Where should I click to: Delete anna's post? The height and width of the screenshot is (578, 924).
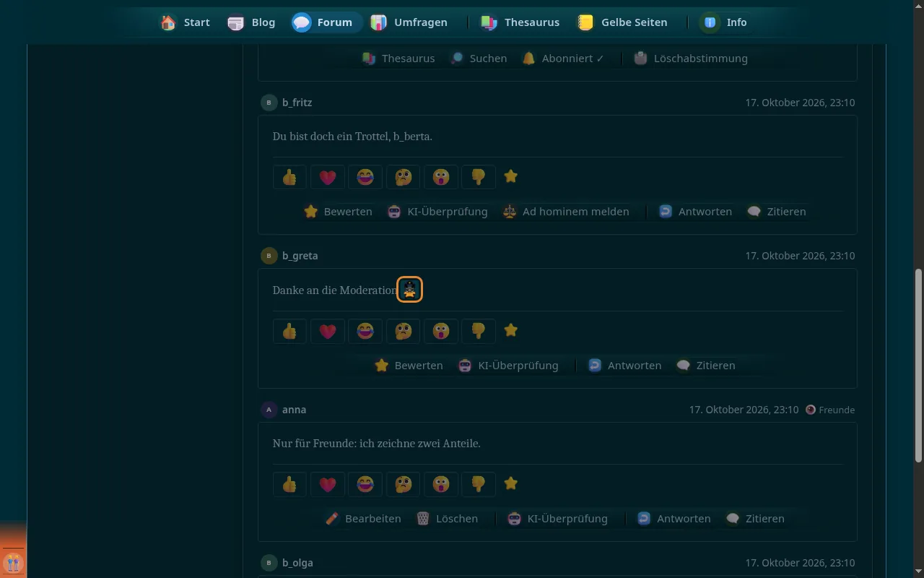pos(447,519)
